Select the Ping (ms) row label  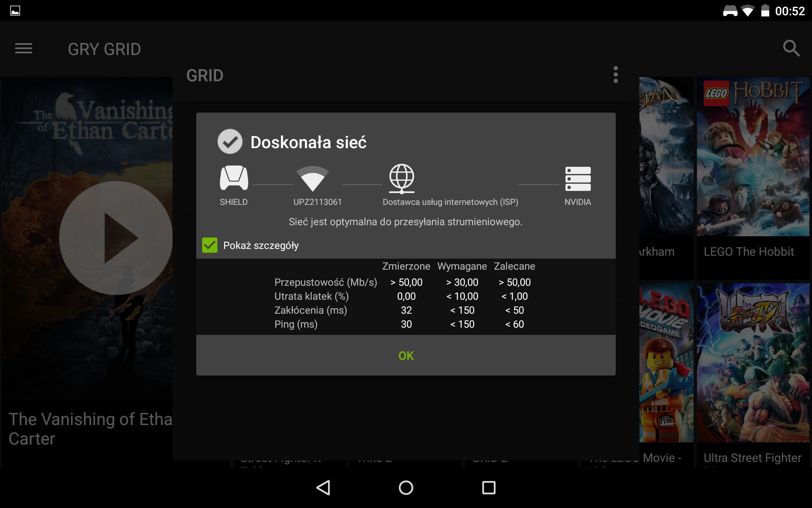point(296,324)
